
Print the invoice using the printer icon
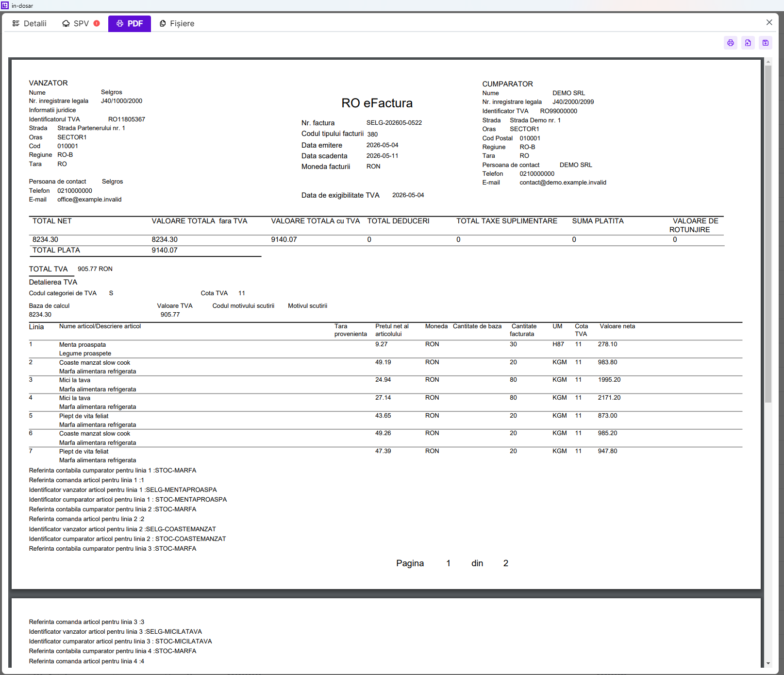point(731,43)
